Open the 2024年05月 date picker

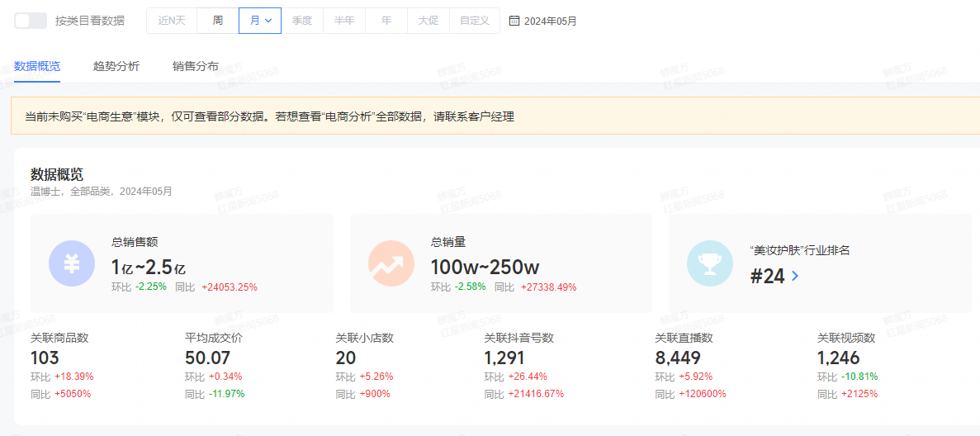pos(550,21)
